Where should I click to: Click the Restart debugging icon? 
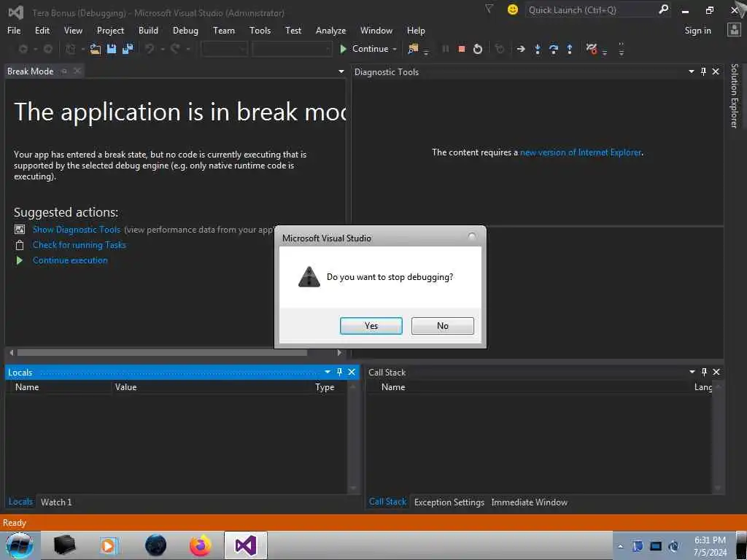pos(477,49)
